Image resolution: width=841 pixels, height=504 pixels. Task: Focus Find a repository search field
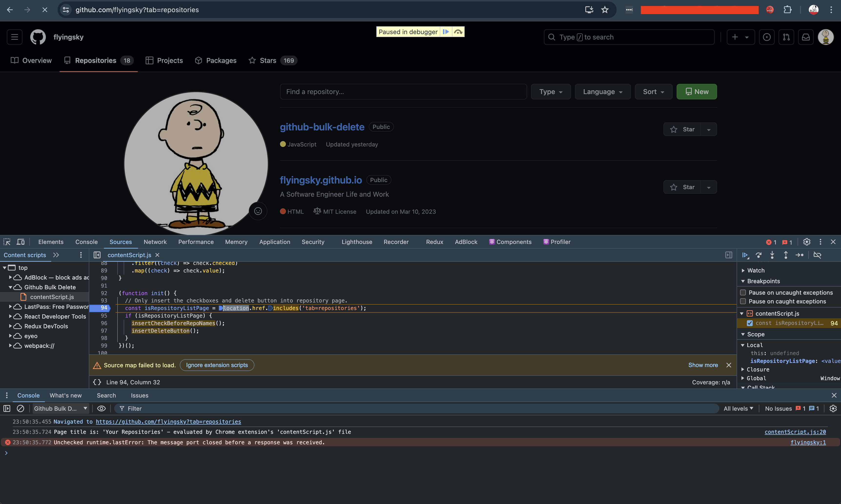coord(403,92)
